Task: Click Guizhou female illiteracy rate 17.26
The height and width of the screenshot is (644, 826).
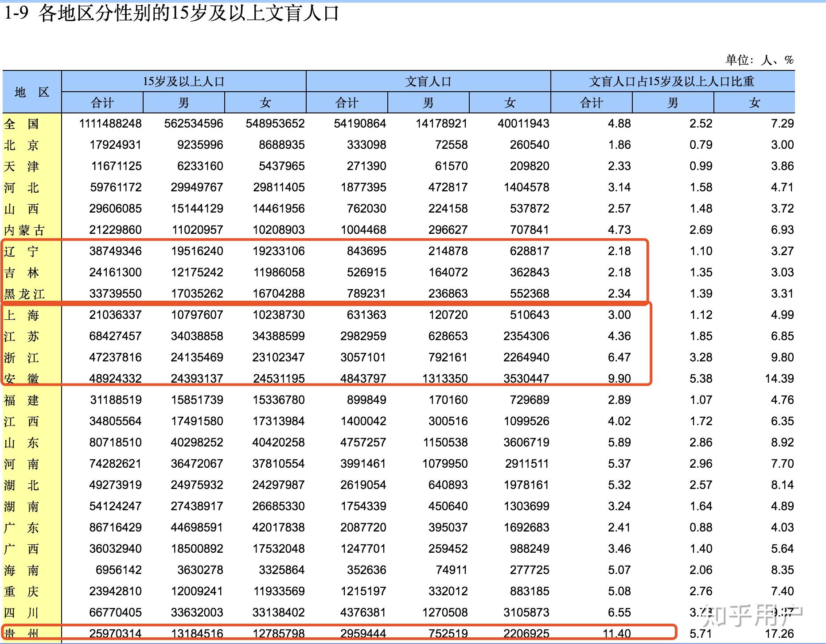Action: tap(779, 634)
